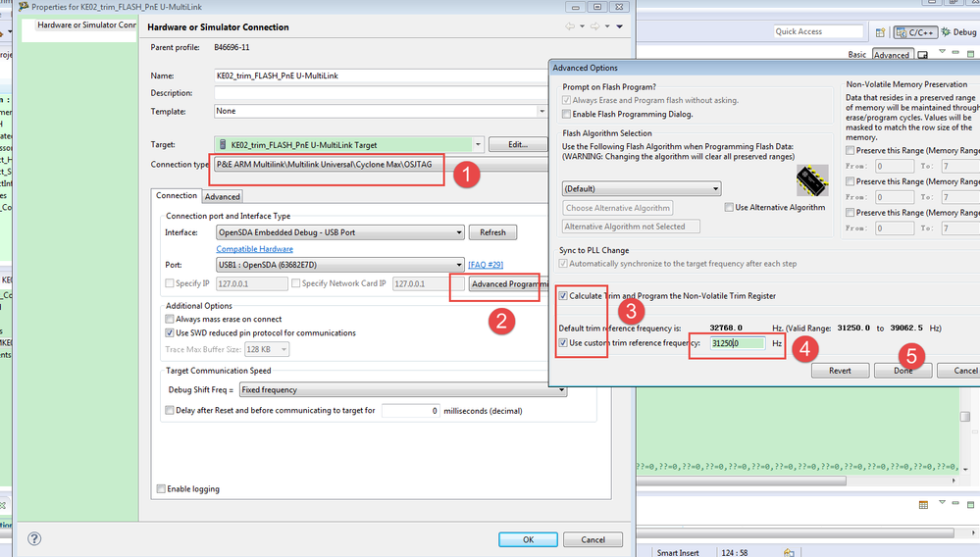Minimize the upper Eclipse view panel
The height and width of the screenshot is (557, 980).
(955, 52)
